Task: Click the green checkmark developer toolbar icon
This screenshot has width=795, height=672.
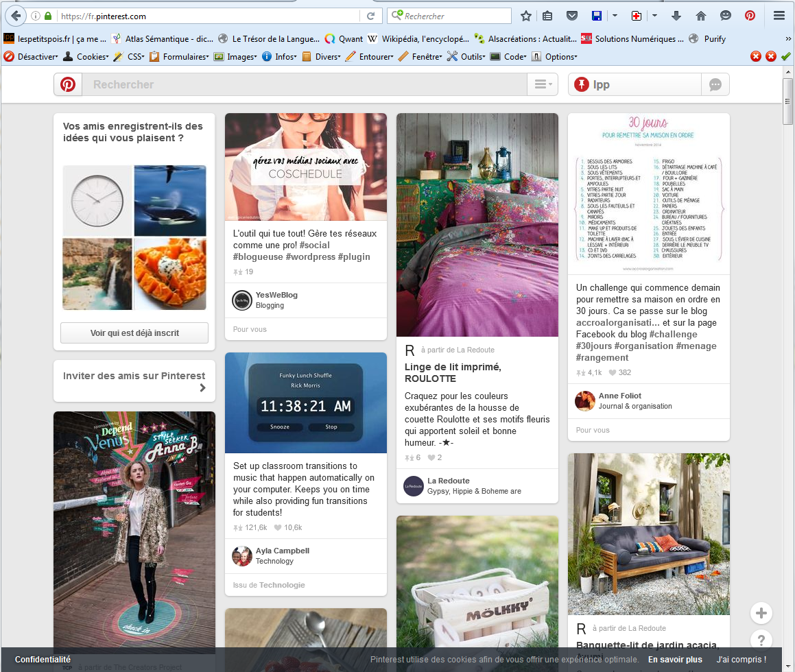Action: coord(786,56)
